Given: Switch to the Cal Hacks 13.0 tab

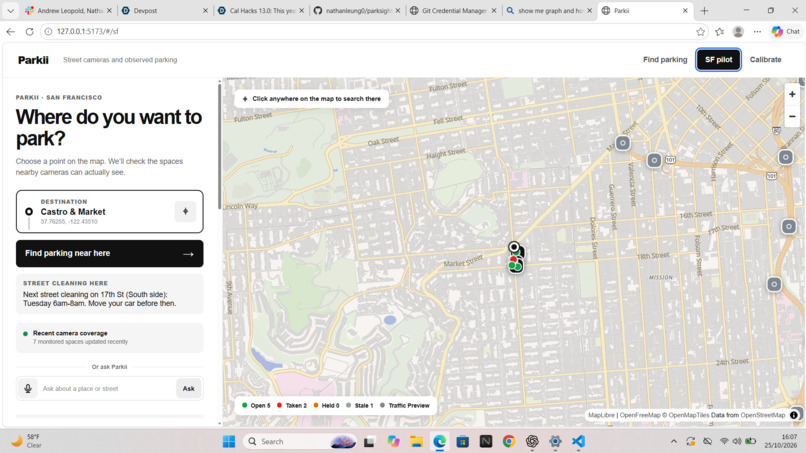Looking at the screenshot, I should pyautogui.click(x=261, y=10).
